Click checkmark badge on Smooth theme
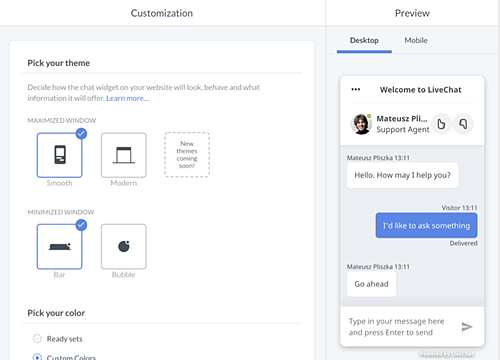Image resolution: width=500 pixels, height=360 pixels. [81, 134]
